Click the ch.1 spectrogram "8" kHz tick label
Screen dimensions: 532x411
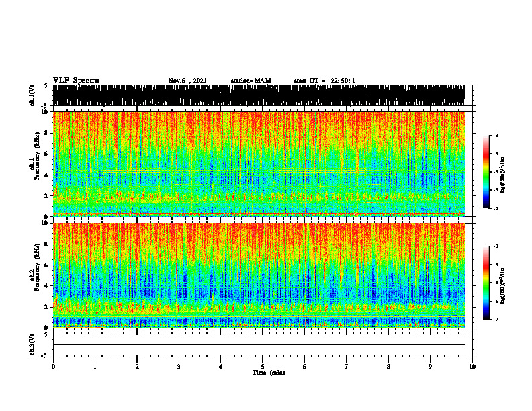click(x=46, y=133)
